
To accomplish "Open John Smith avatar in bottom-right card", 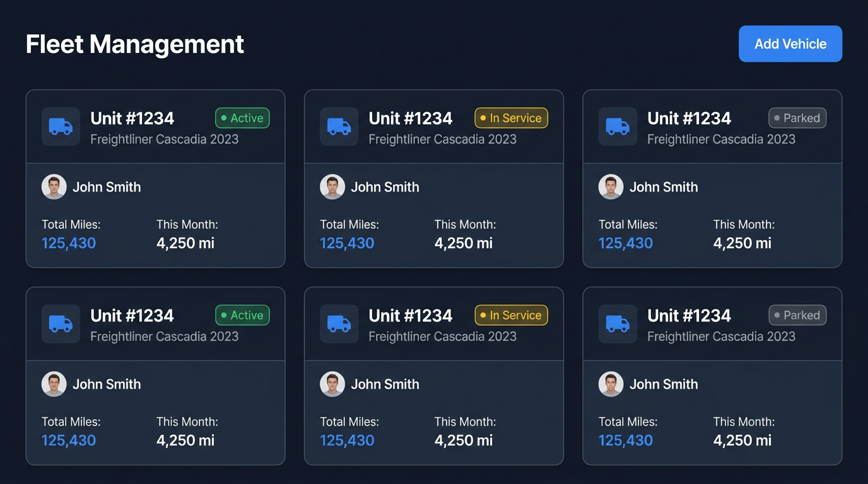I will (x=611, y=384).
